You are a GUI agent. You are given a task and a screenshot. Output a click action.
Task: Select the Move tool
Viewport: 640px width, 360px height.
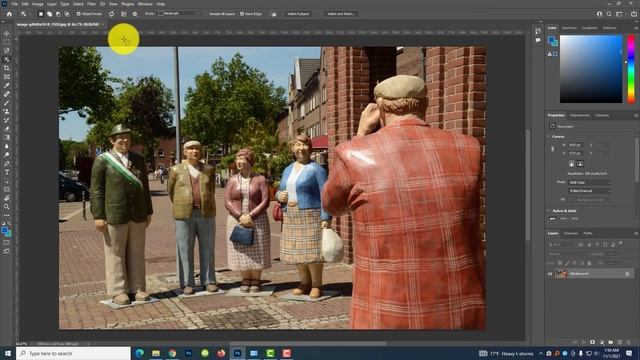point(7,33)
